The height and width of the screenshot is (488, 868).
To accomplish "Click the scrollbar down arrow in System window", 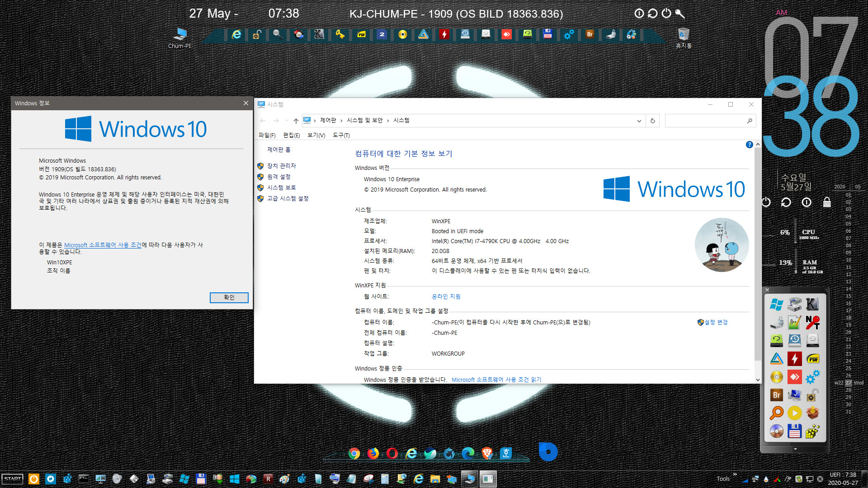I will [758, 380].
